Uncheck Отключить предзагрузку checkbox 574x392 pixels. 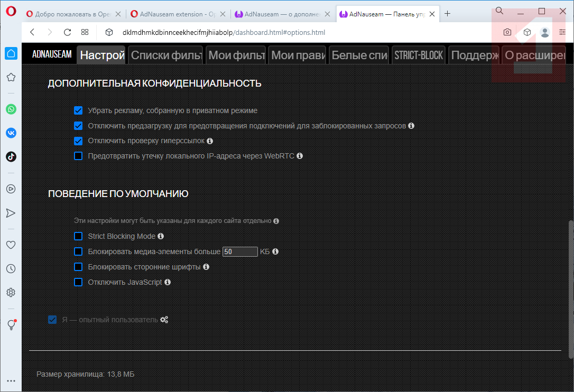click(x=78, y=126)
